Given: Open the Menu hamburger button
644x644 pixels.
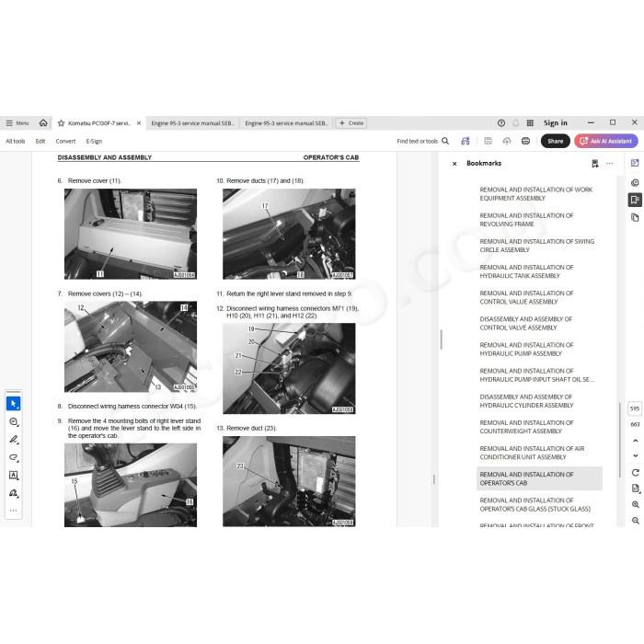Looking at the screenshot, I should click(17, 122).
